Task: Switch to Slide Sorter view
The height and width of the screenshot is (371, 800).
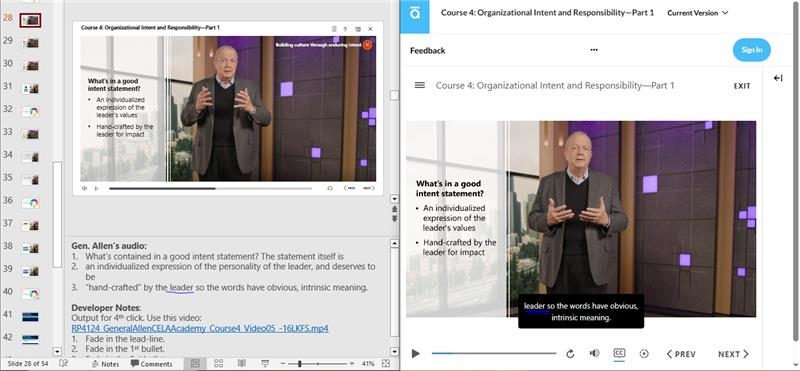Action: (218, 363)
